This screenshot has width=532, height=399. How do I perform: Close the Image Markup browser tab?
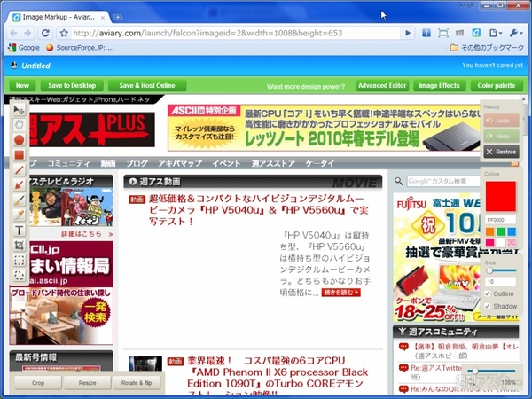coord(103,18)
